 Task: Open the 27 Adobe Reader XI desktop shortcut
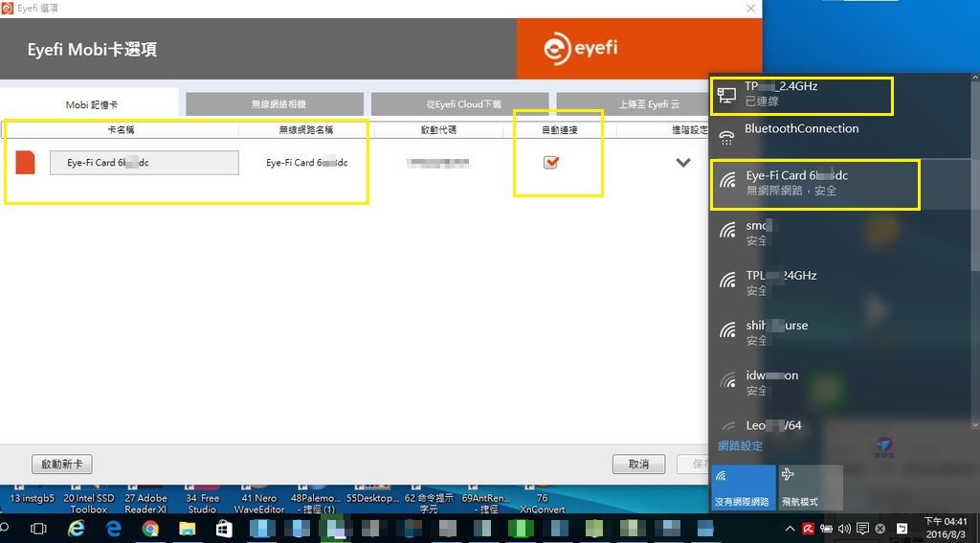tap(145, 501)
